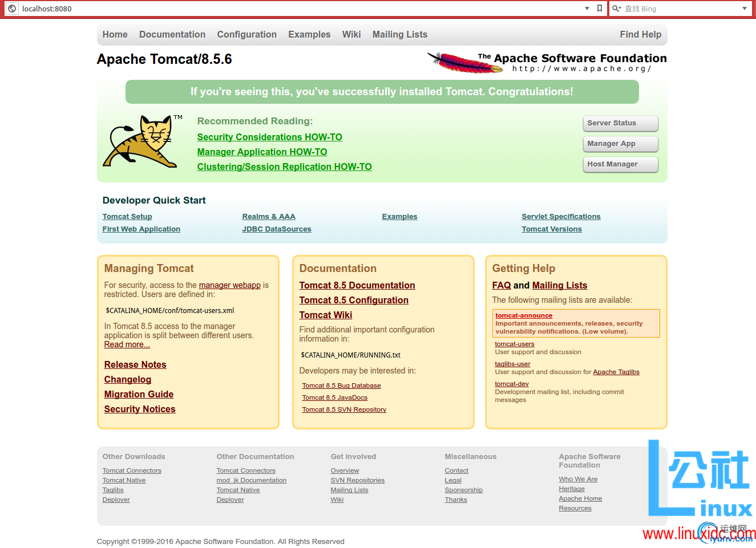
Task: Open the Thanks link
Action: pos(456,500)
